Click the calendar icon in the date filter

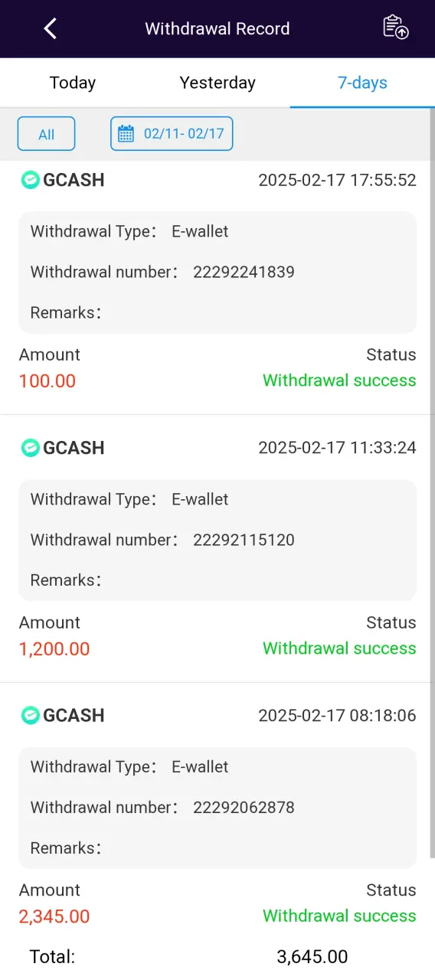(126, 134)
